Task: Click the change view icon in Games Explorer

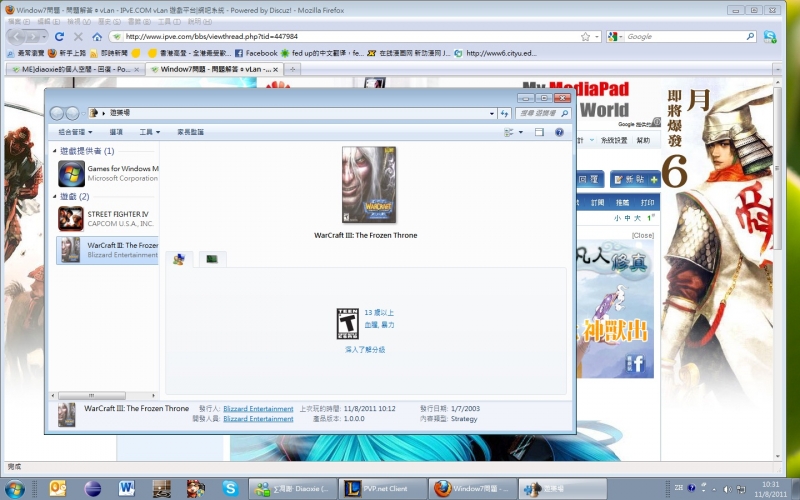Action: 509,132
